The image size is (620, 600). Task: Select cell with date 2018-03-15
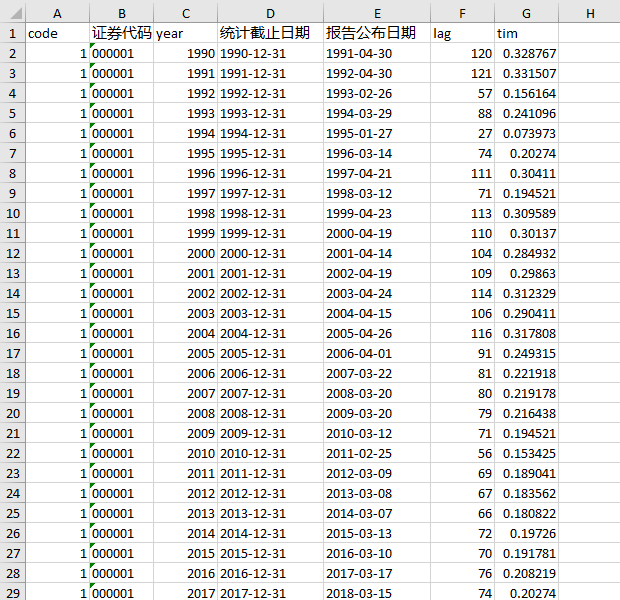pos(377,593)
